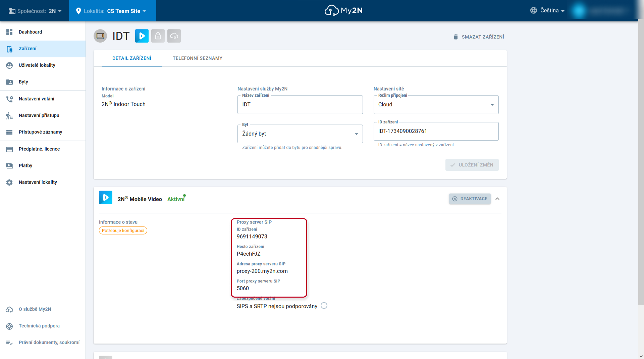The height and width of the screenshot is (359, 644).
Task: Open Byty menu item
Action: (x=43, y=82)
